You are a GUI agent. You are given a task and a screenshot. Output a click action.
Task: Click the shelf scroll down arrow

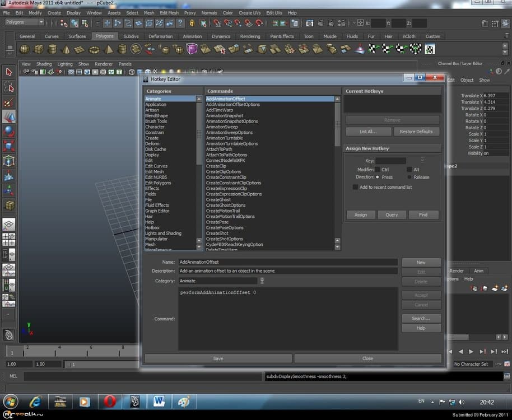point(505,53)
